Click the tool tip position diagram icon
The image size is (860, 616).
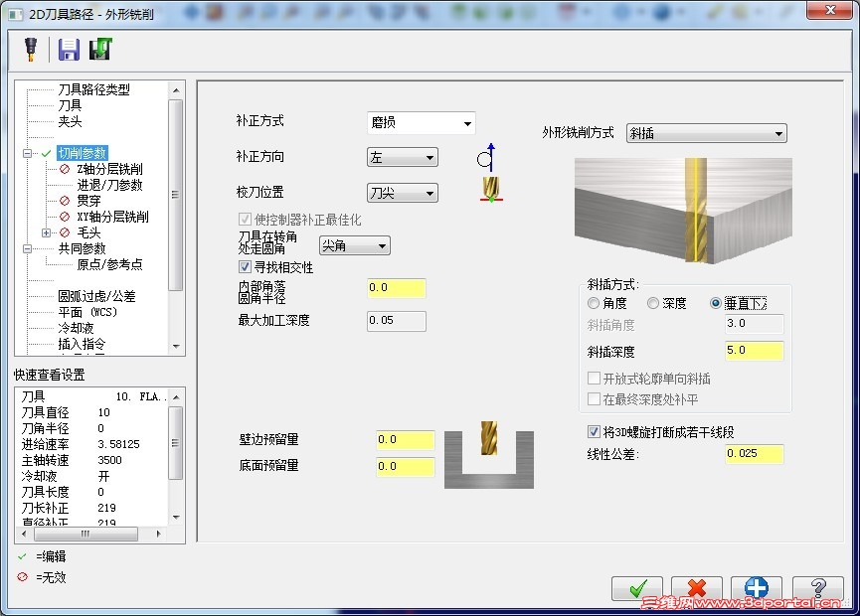pos(491,190)
